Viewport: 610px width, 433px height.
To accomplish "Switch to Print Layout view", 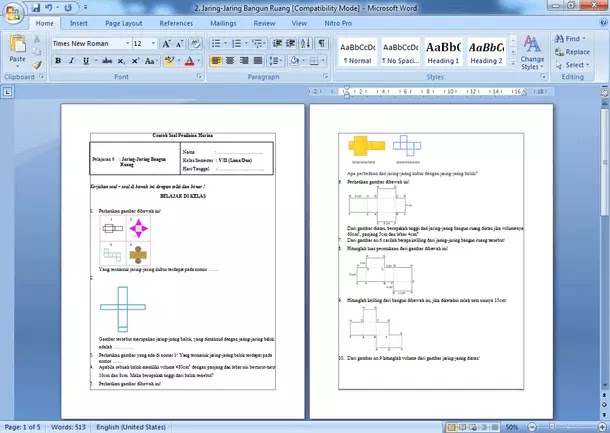I will pyautogui.click(x=451, y=427).
